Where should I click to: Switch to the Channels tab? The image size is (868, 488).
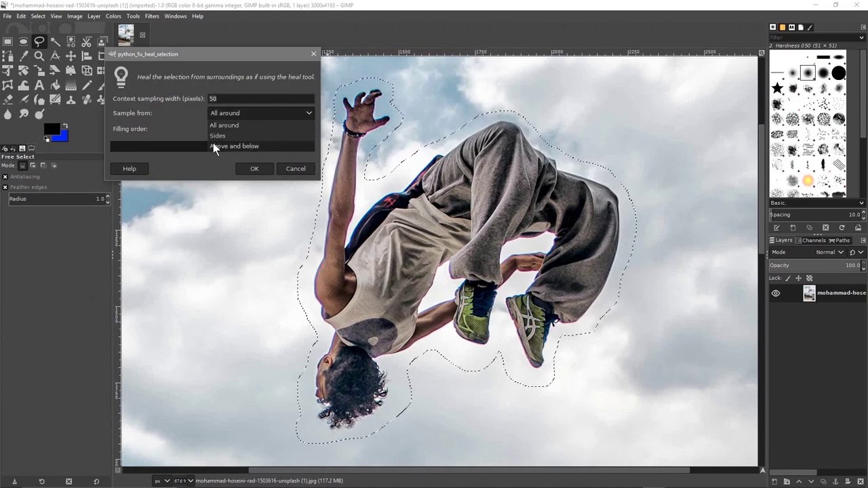click(x=810, y=240)
